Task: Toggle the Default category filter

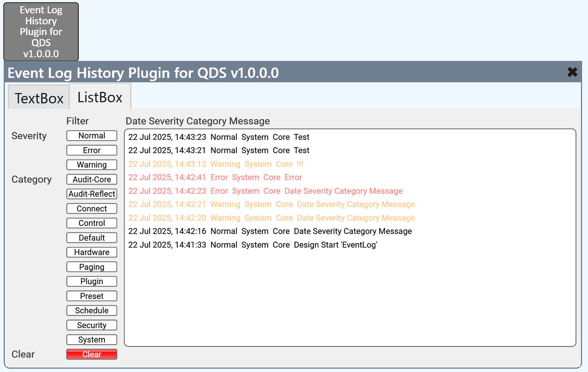Action: (92, 238)
